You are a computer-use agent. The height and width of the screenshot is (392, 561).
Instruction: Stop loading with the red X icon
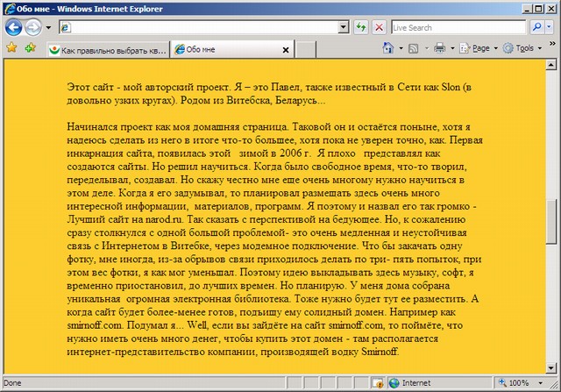pyautogui.click(x=379, y=27)
